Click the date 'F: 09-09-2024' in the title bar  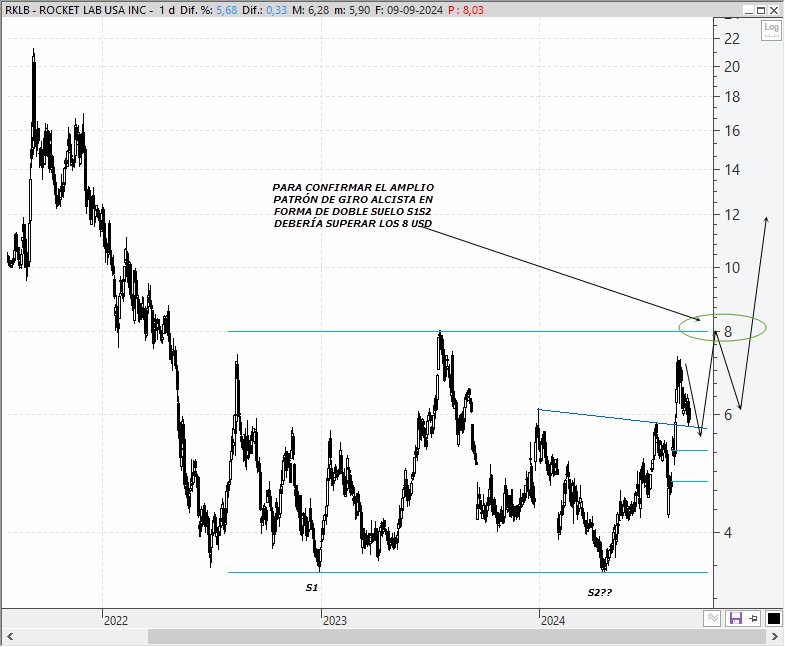coord(409,10)
